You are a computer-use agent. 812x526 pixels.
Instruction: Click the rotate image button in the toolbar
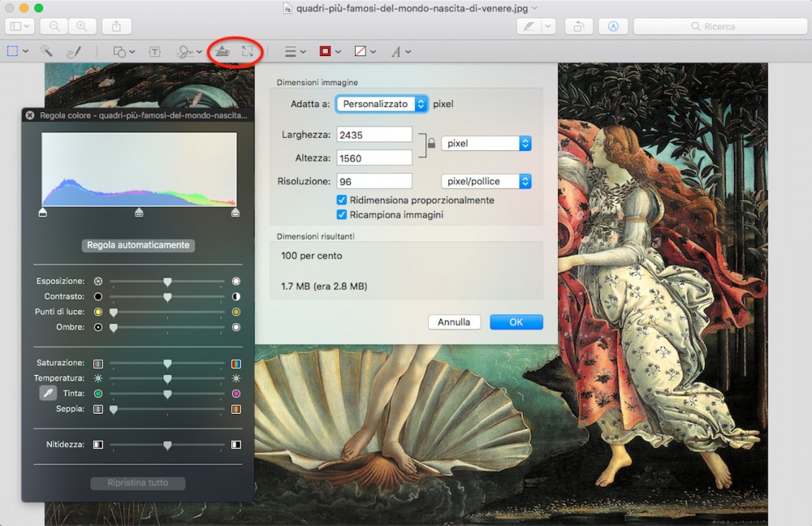(577, 26)
